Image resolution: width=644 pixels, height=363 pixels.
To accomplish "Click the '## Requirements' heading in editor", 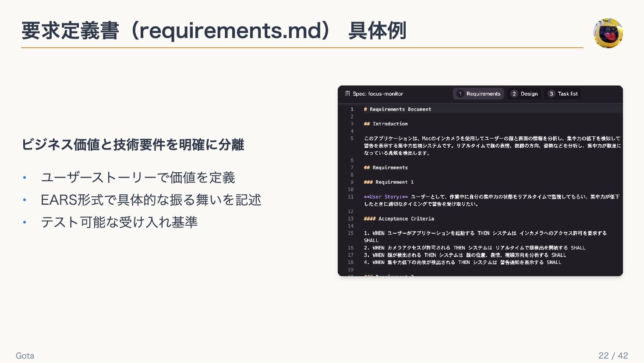I will (386, 167).
